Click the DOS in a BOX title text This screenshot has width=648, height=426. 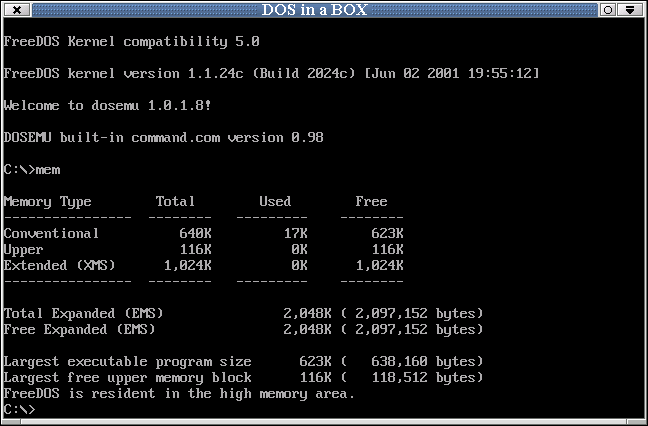[x=314, y=10]
